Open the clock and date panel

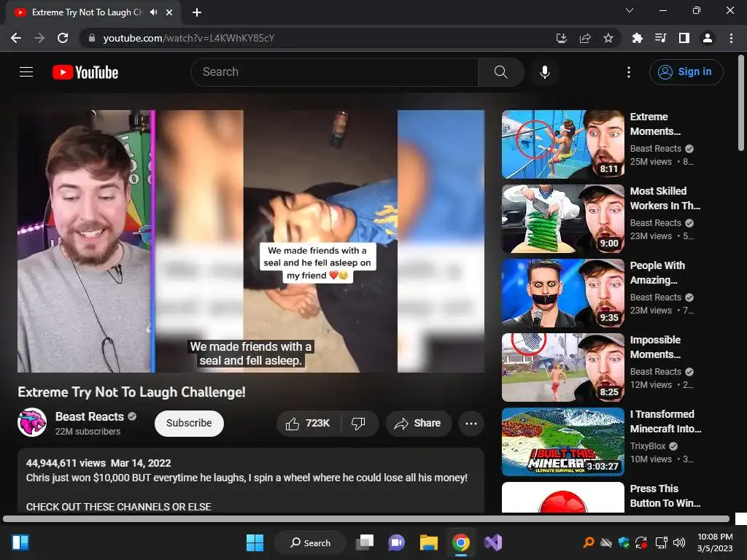(715, 542)
